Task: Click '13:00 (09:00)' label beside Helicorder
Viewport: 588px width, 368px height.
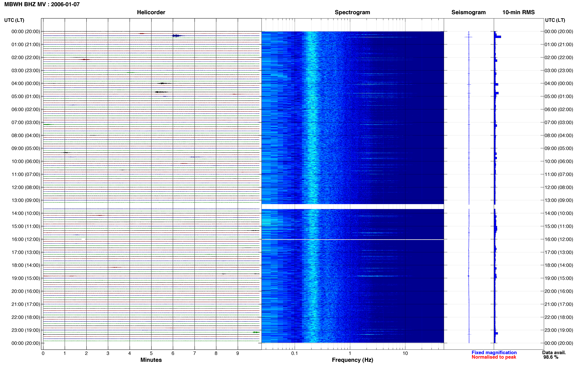Action: [26, 200]
